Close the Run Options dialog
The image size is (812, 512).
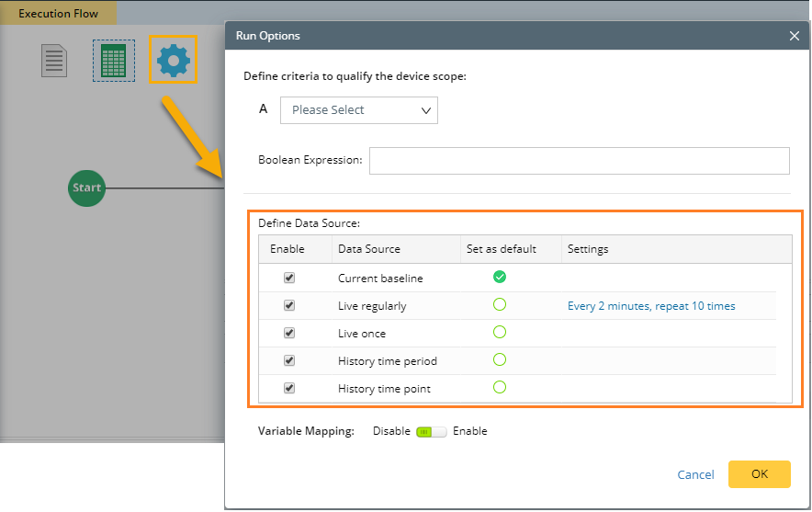click(795, 36)
